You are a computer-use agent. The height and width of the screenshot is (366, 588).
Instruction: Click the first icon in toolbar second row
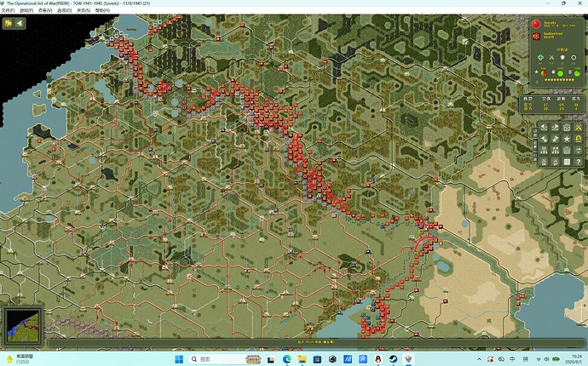tap(544, 139)
